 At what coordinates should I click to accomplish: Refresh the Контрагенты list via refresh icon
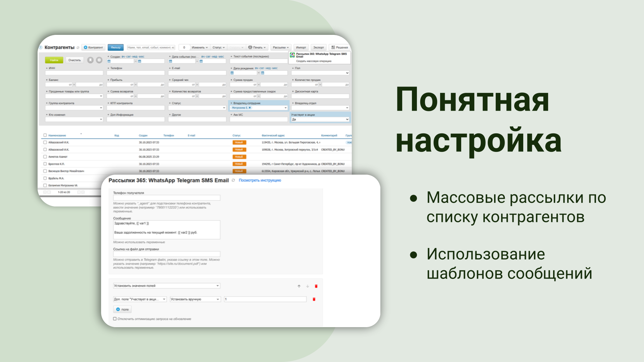tap(78, 48)
